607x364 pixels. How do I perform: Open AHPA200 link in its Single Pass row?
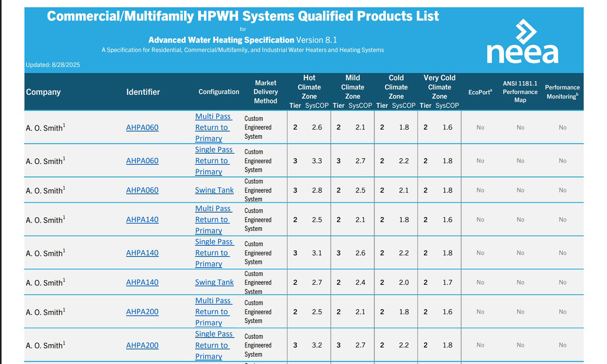tap(142, 345)
